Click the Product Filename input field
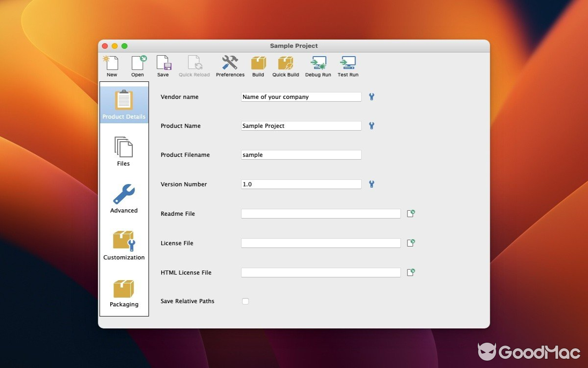The image size is (588, 368). (301, 155)
